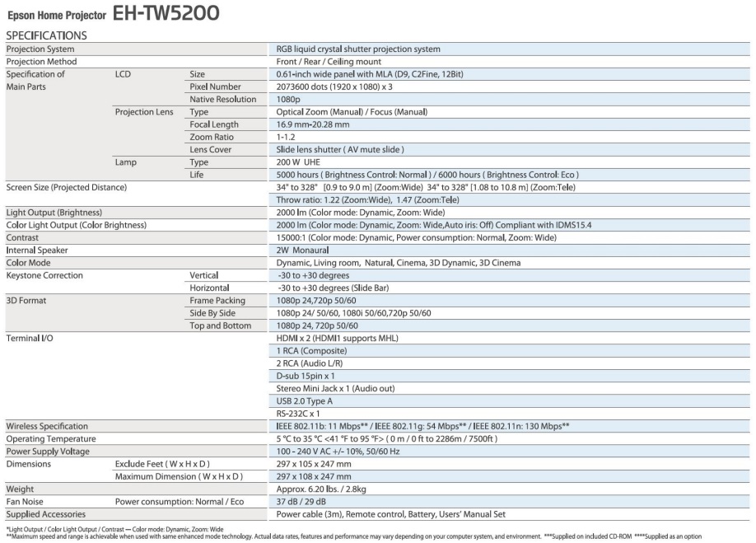Image resolution: width=756 pixels, height=543 pixels.
Task: Click the "Color Mode" row label
Action: click(x=28, y=262)
